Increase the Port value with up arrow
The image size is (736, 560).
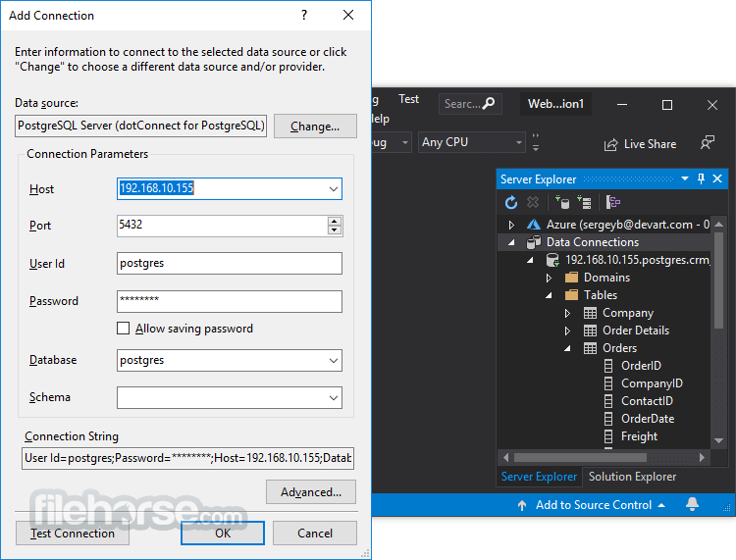[335, 222]
